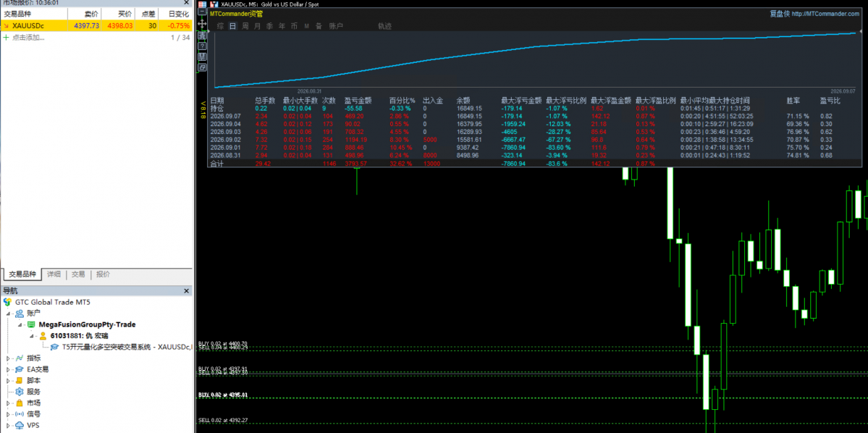Click the people icon next to 账户 in Navigator
The image size is (868, 433).
[20, 314]
